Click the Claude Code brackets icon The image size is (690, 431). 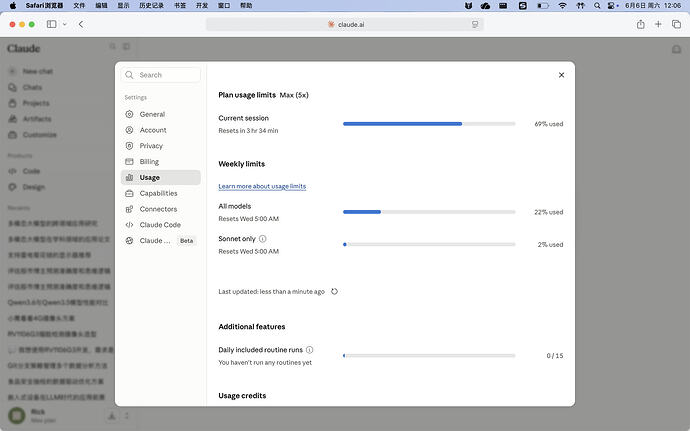[x=129, y=225]
